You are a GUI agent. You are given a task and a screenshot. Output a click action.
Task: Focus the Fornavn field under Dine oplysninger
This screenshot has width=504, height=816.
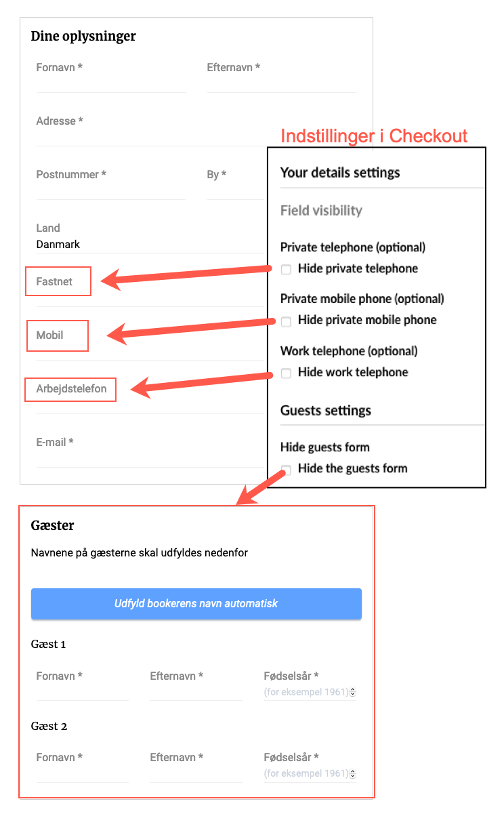coord(111,76)
